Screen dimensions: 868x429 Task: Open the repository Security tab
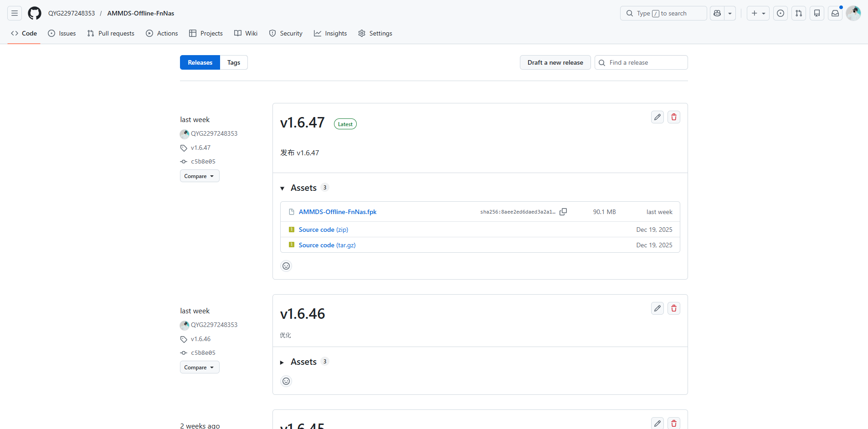286,33
